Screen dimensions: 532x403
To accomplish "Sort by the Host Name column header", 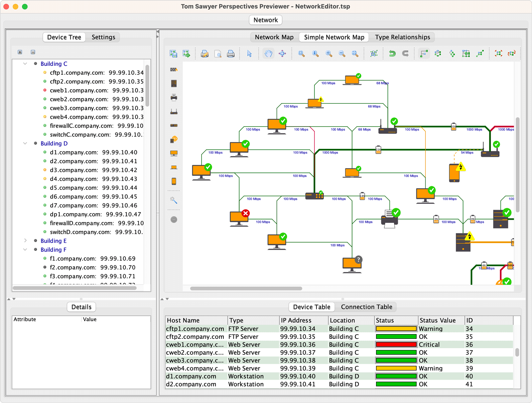I will [197, 320].
